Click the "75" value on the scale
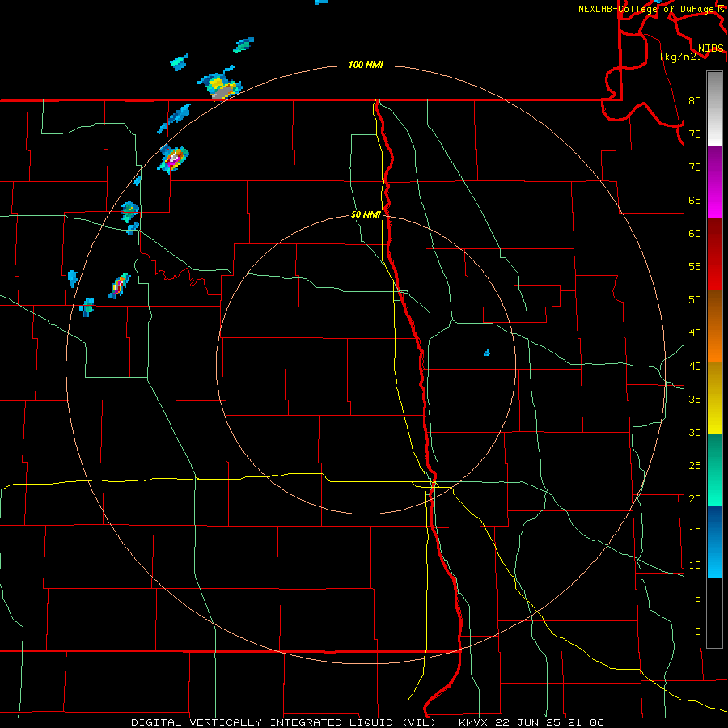This screenshot has width=728, height=728. (695, 133)
